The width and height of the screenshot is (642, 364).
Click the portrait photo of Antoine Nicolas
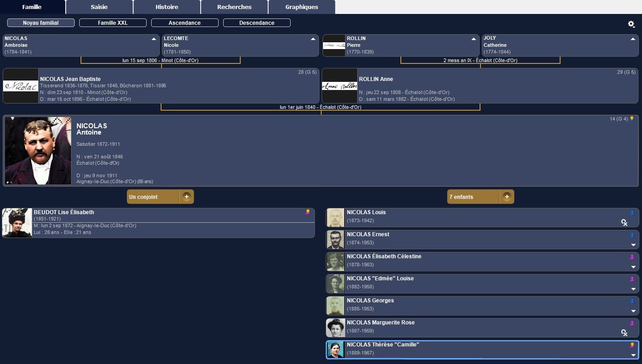38,151
